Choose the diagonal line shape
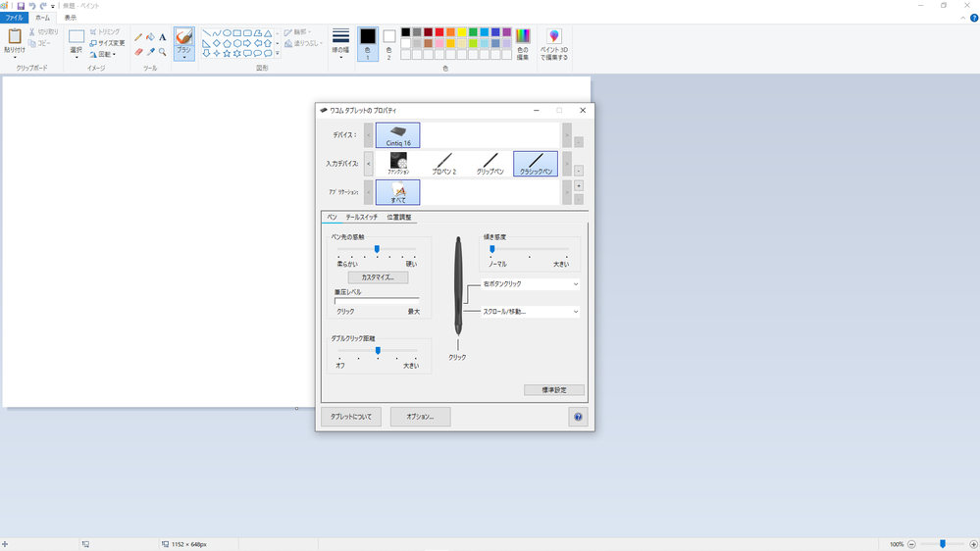980x551 pixels. (x=206, y=33)
